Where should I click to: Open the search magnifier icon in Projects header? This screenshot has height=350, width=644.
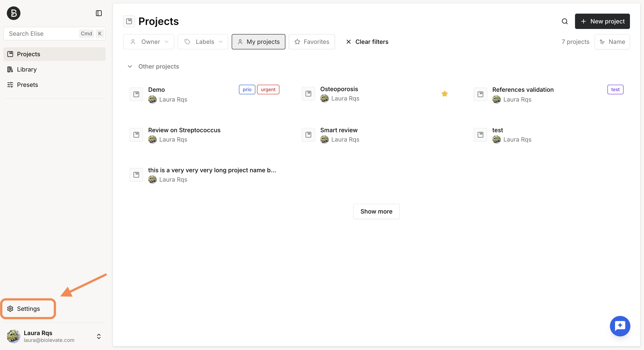[565, 21]
